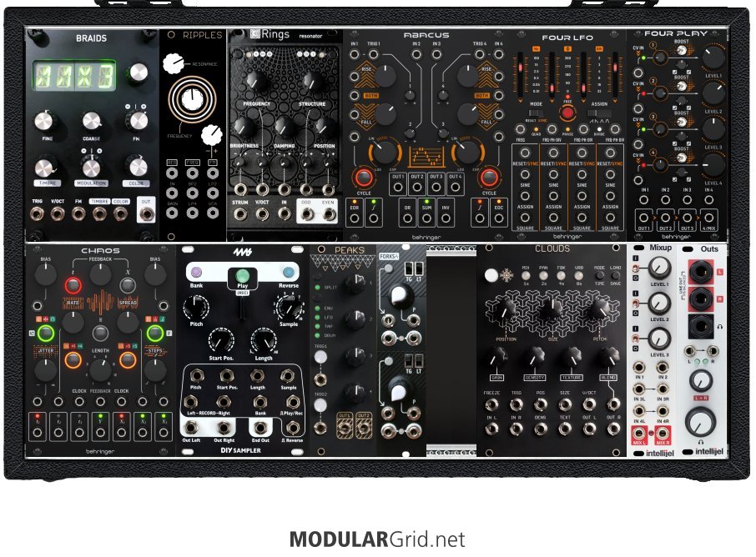Click the Rings FREQUENCY knob
Image resolution: width=756 pixels, height=557 pixels.
[258, 81]
